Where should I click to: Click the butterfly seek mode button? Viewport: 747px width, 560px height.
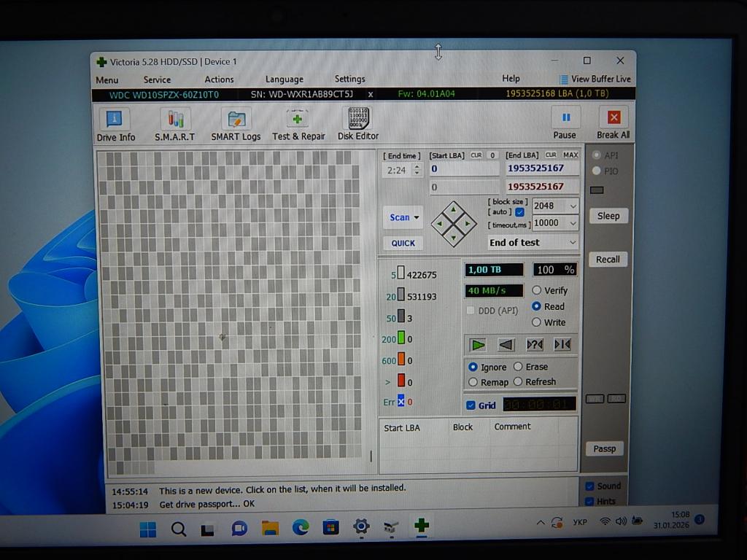pyautogui.click(x=562, y=344)
